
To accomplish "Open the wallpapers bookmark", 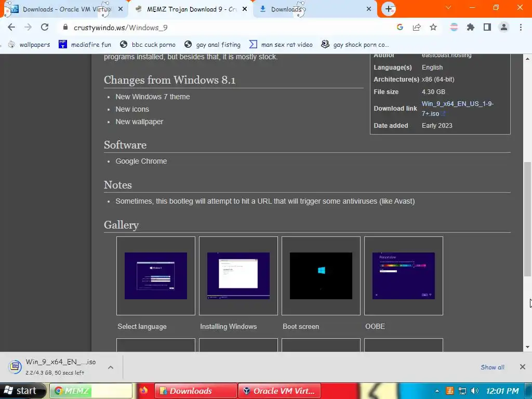I will [29, 45].
